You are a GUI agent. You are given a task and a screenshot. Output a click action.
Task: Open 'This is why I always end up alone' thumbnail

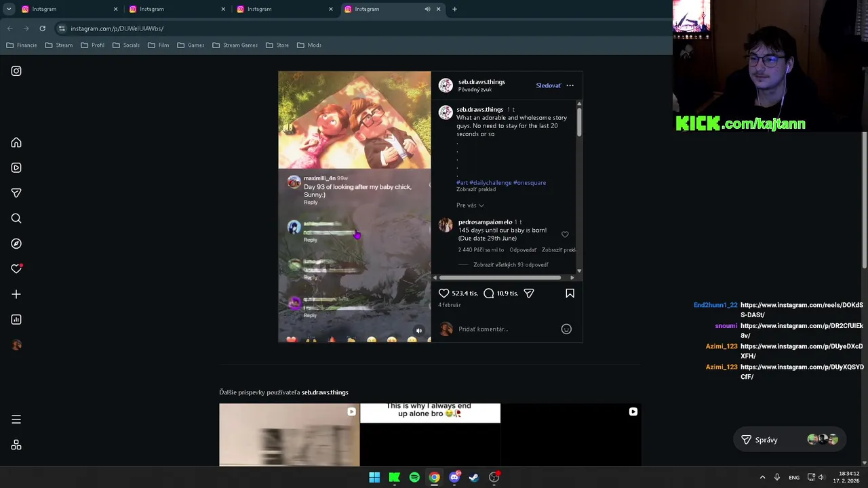430,435
